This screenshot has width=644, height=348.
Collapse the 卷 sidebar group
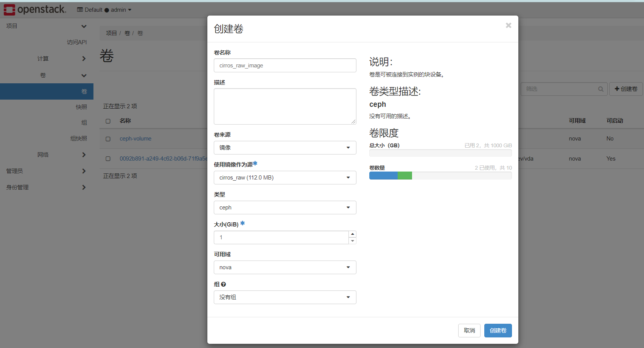click(x=47, y=75)
